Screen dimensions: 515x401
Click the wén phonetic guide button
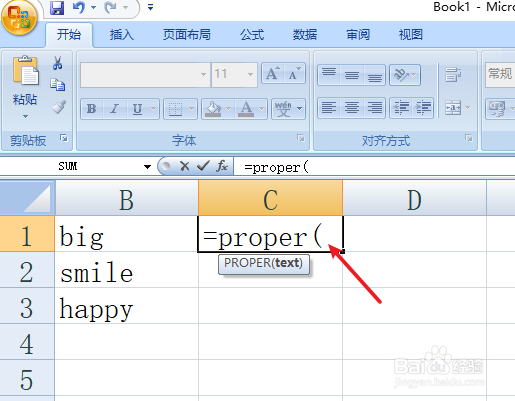283,109
